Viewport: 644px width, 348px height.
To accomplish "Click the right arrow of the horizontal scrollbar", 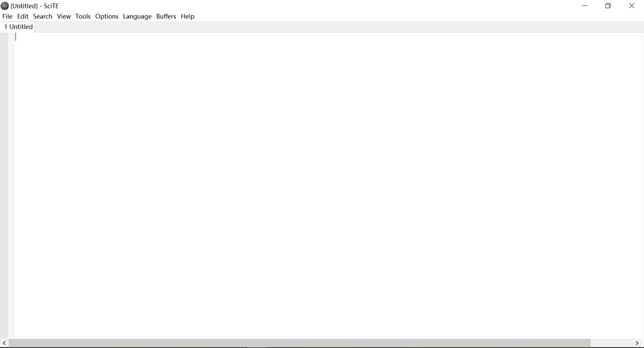I will [636, 342].
